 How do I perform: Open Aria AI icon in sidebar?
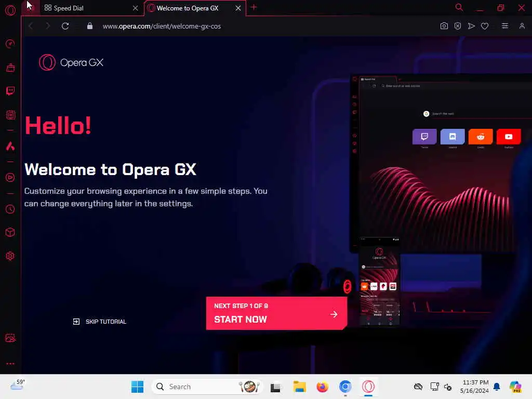10,146
